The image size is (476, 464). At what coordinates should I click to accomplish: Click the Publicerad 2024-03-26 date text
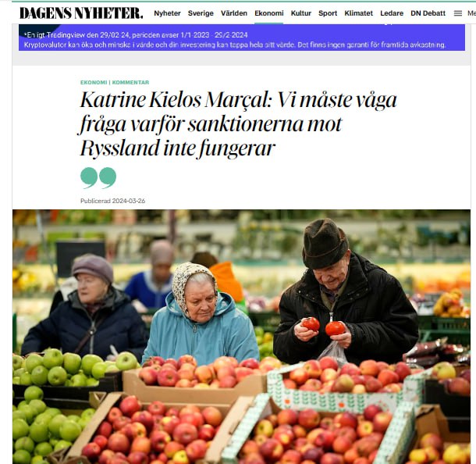point(112,201)
